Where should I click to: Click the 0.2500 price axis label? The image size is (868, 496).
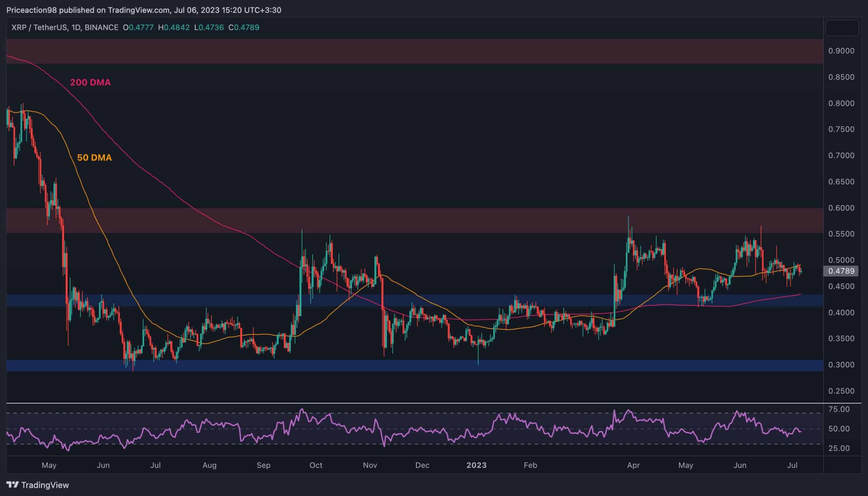[842, 391]
